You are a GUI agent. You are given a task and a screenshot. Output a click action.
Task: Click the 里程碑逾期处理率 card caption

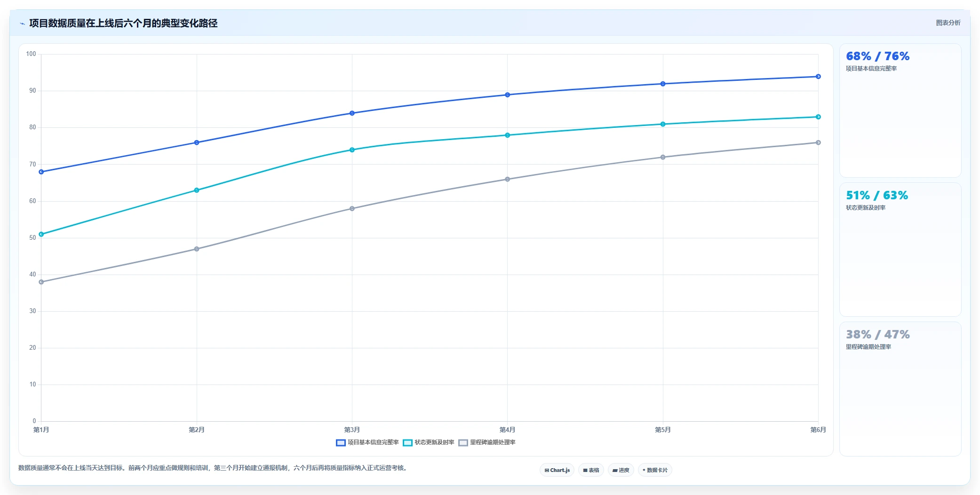point(868,347)
